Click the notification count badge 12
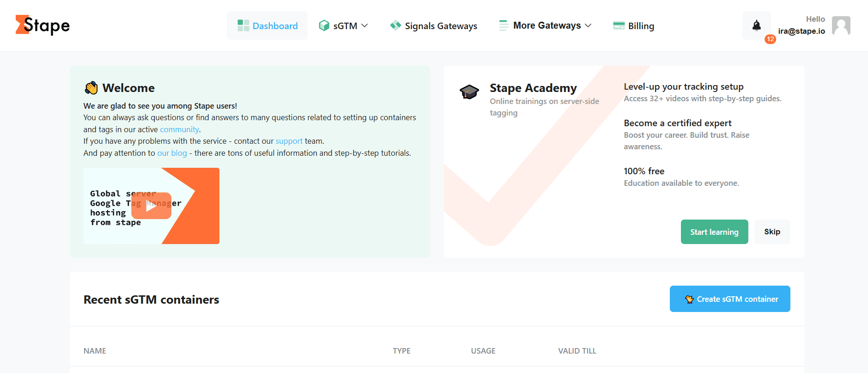Viewport: 868px width, 373px height. pyautogui.click(x=770, y=39)
